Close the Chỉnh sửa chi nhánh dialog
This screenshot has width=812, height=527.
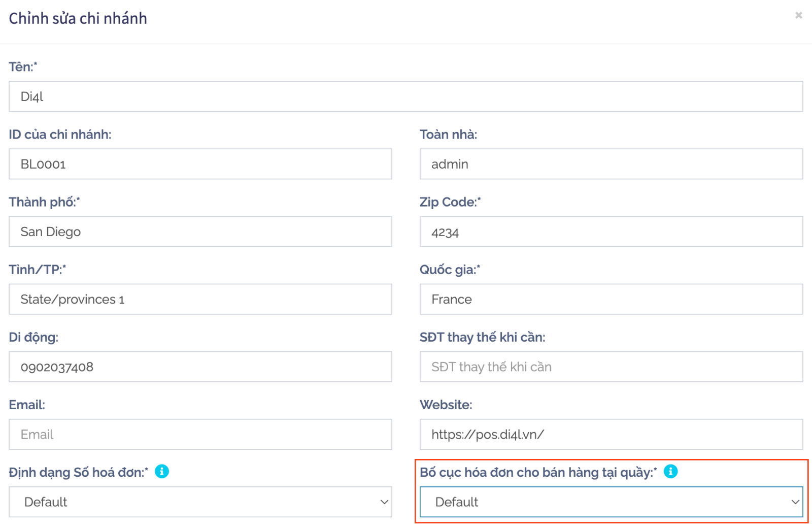point(798,15)
